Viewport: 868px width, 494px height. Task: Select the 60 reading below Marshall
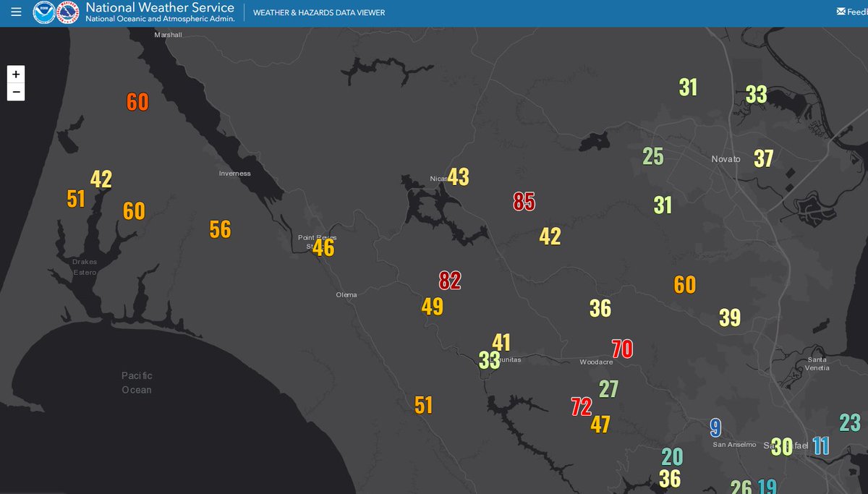coord(137,102)
